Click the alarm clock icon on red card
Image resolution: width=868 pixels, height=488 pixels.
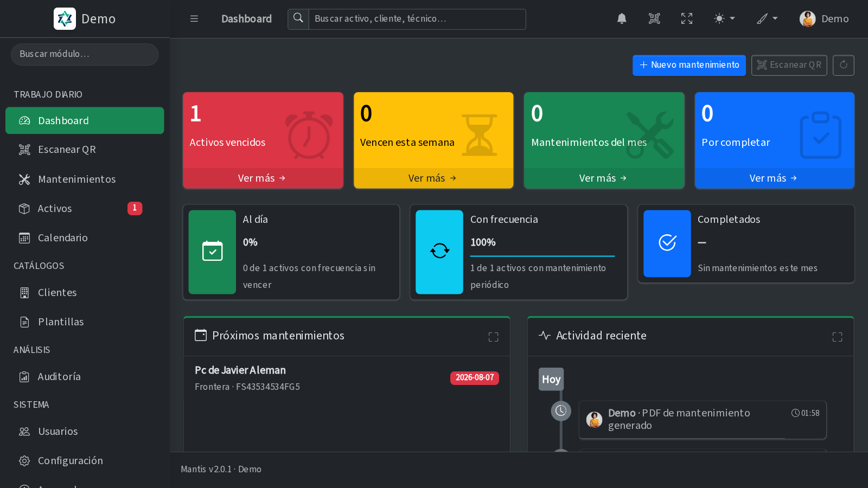tap(309, 135)
